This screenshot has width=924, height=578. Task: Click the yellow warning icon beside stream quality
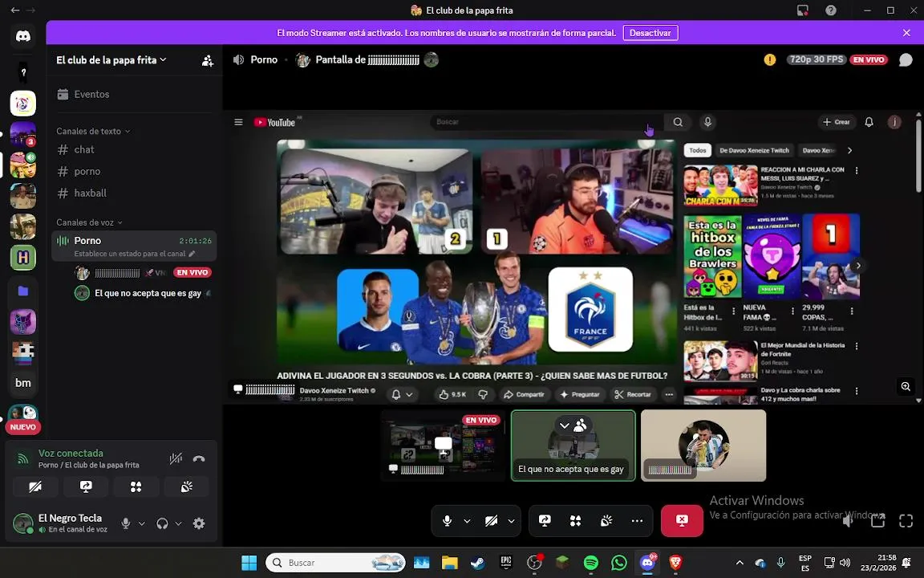point(770,59)
